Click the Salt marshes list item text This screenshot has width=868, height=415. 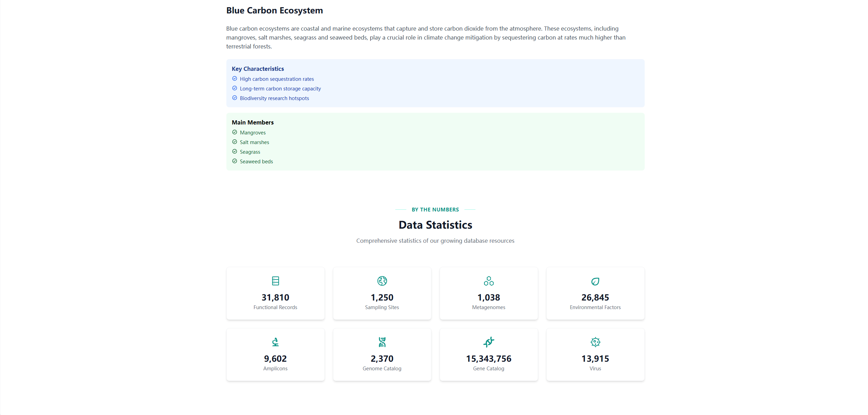click(255, 142)
